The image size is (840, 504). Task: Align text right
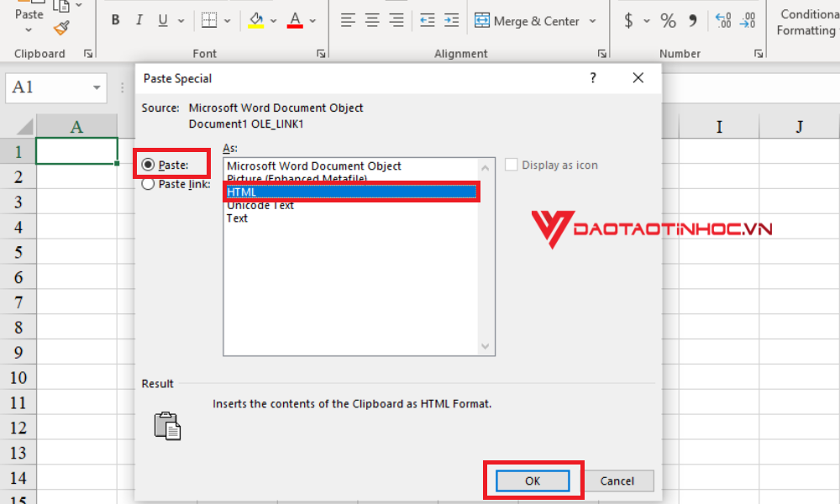click(x=396, y=20)
